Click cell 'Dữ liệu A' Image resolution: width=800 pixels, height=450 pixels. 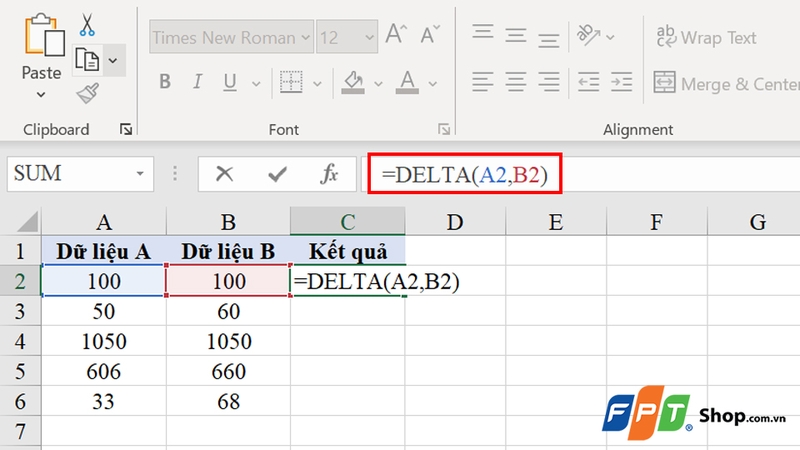[104, 251]
